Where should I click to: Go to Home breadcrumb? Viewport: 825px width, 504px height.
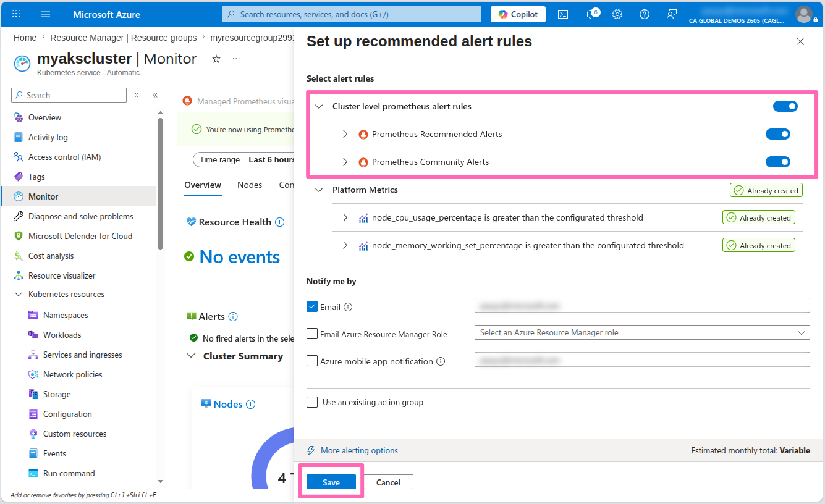[25, 38]
